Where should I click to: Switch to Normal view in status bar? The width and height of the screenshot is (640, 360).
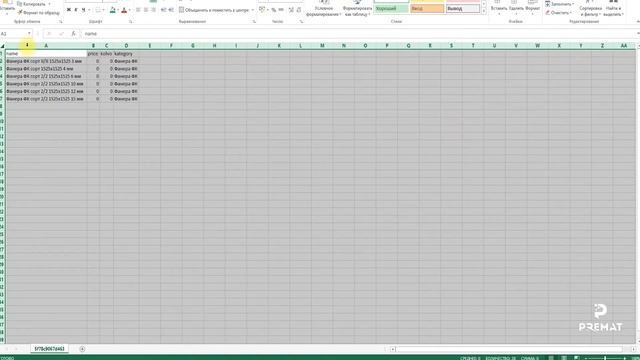click(x=551, y=358)
